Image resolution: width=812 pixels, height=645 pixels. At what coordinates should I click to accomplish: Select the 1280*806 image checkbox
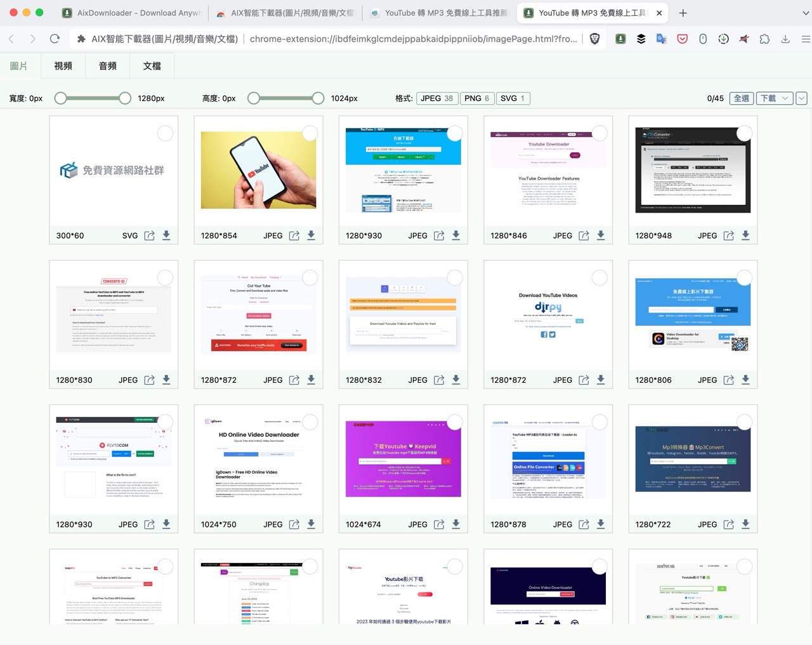(x=744, y=277)
